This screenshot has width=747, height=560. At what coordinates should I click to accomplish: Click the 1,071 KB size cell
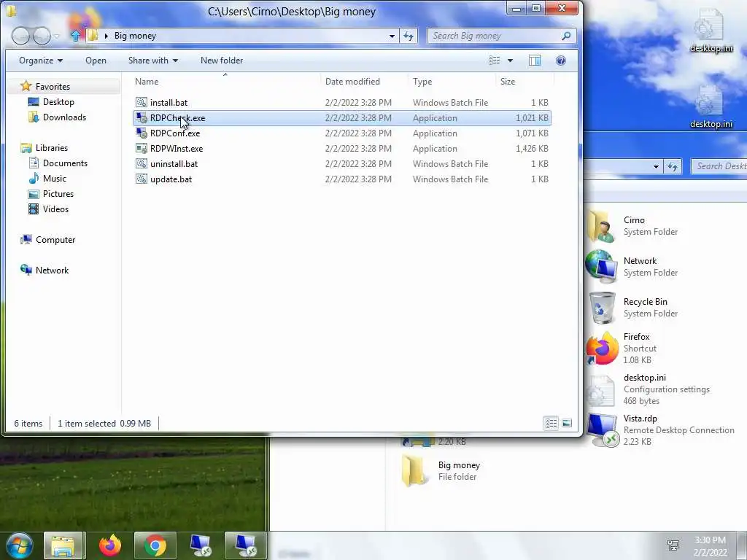(x=532, y=133)
